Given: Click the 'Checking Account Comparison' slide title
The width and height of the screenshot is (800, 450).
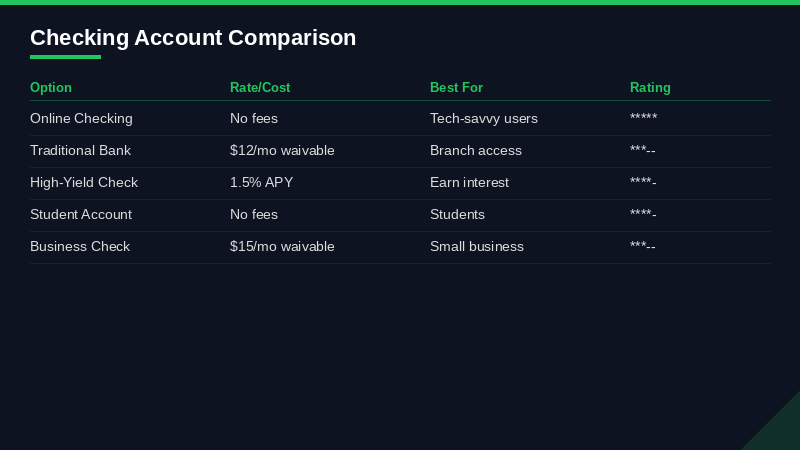Looking at the screenshot, I should pos(193,38).
